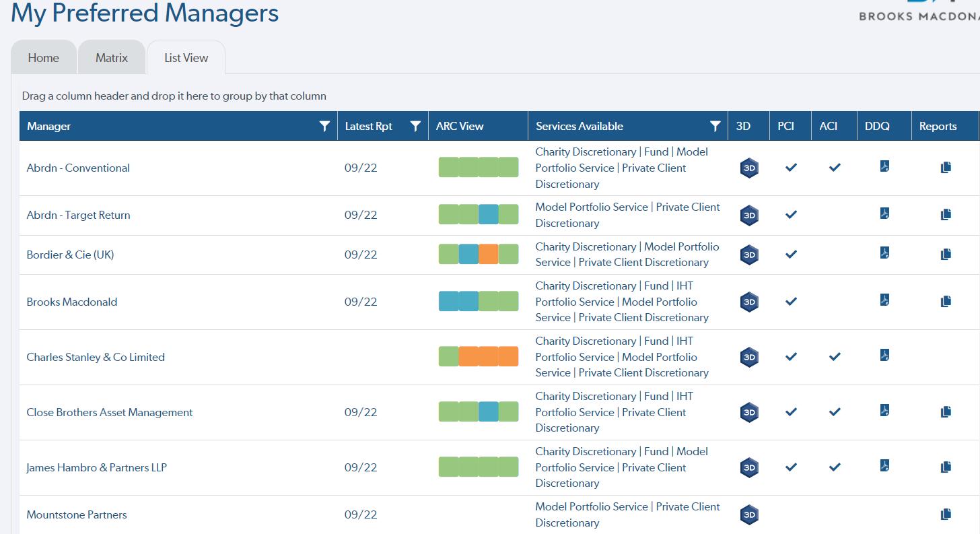This screenshot has height=534, width=980.
Task: Download DDQ PDF for Abrdn - Target Return
Action: [885, 213]
